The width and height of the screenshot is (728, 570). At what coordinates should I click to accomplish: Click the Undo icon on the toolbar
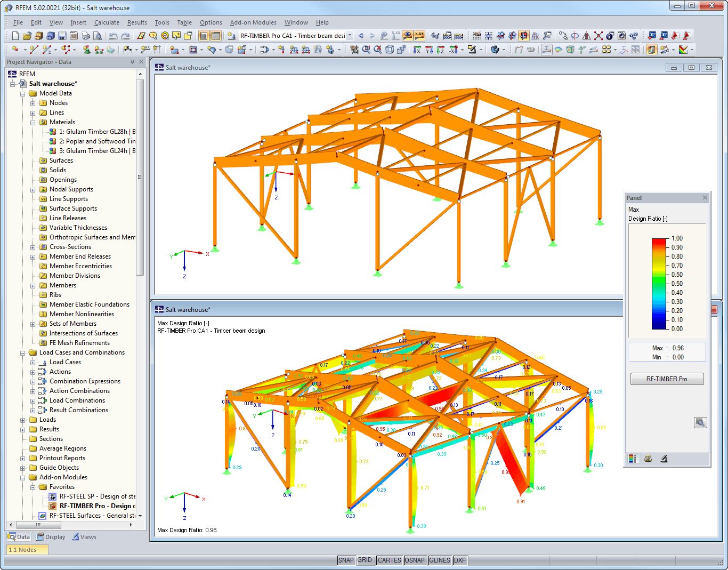point(112,36)
